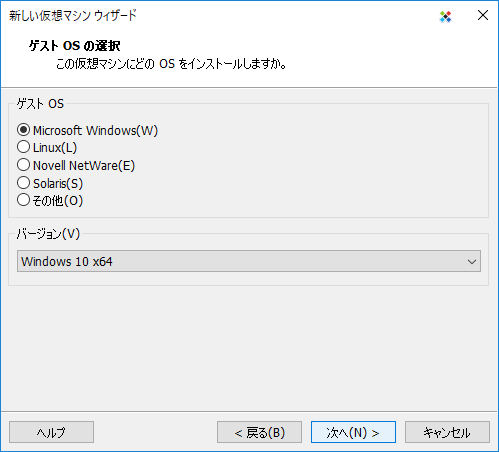Open the Windows 10 x64 combo box

pyautogui.click(x=249, y=261)
